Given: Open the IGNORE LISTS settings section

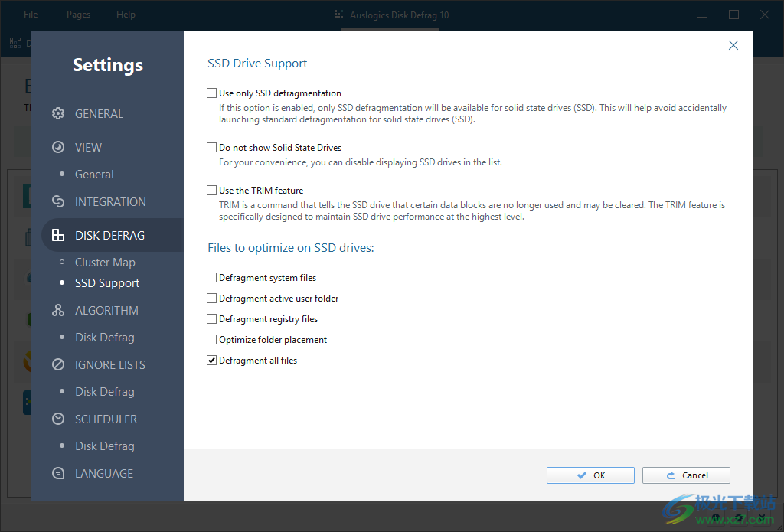Looking at the screenshot, I should tap(110, 365).
